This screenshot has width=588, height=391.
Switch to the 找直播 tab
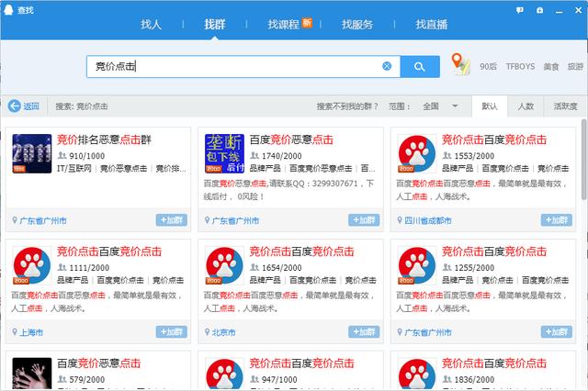tap(431, 25)
